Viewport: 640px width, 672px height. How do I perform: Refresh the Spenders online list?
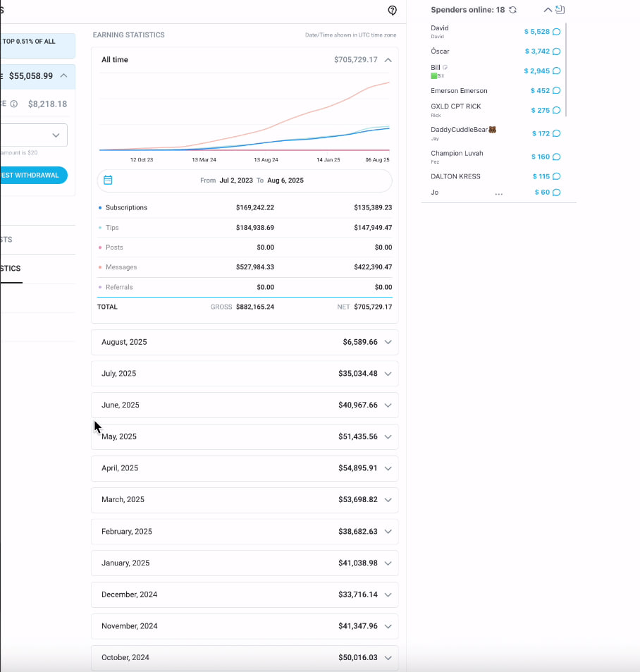point(512,10)
